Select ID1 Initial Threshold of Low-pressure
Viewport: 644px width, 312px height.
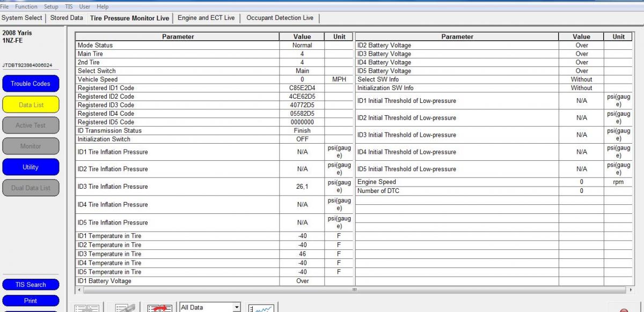pos(457,101)
